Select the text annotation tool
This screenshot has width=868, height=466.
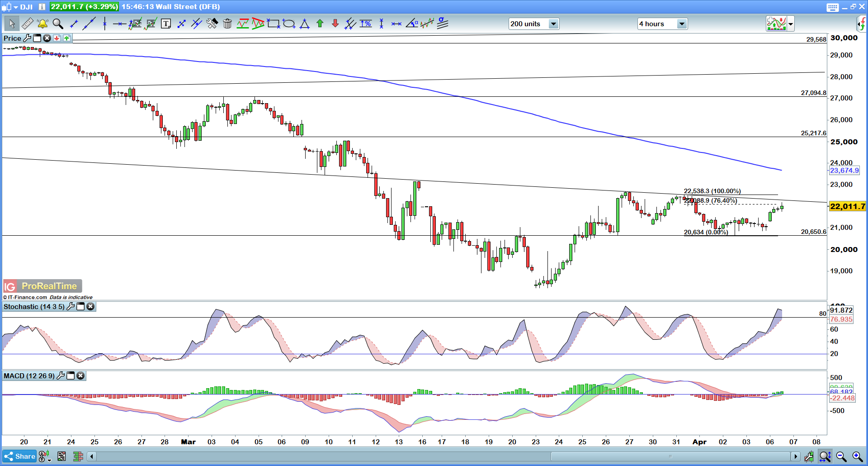pyautogui.click(x=166, y=24)
